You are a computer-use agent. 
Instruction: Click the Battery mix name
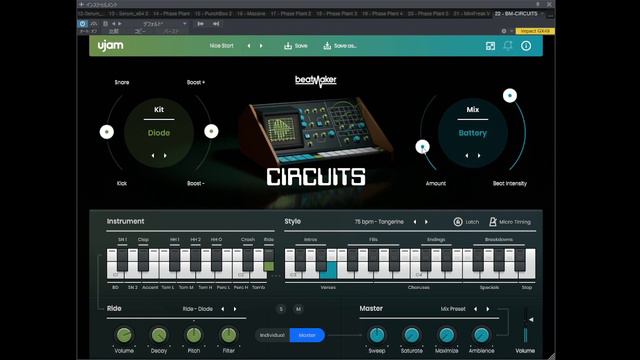(473, 133)
